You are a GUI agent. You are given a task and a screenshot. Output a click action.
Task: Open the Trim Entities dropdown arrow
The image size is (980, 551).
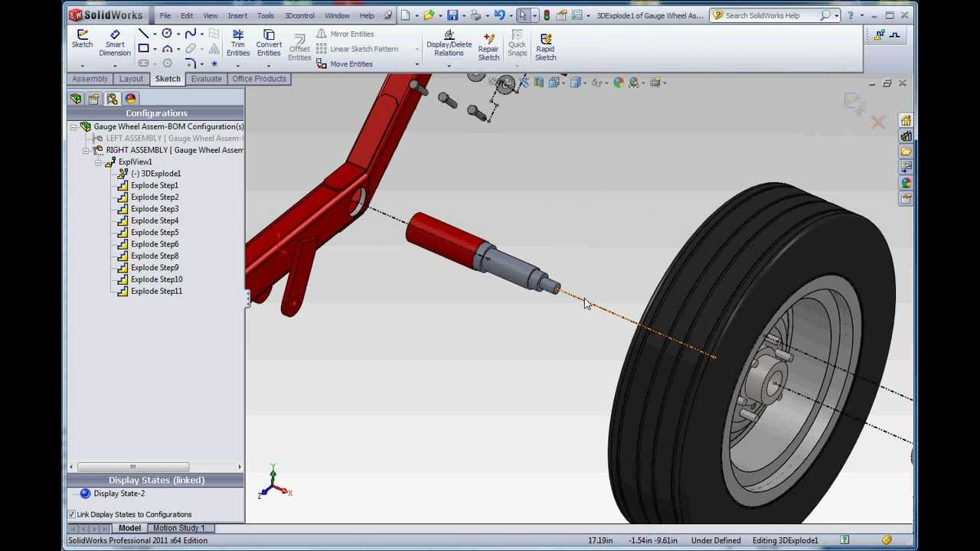(238, 65)
